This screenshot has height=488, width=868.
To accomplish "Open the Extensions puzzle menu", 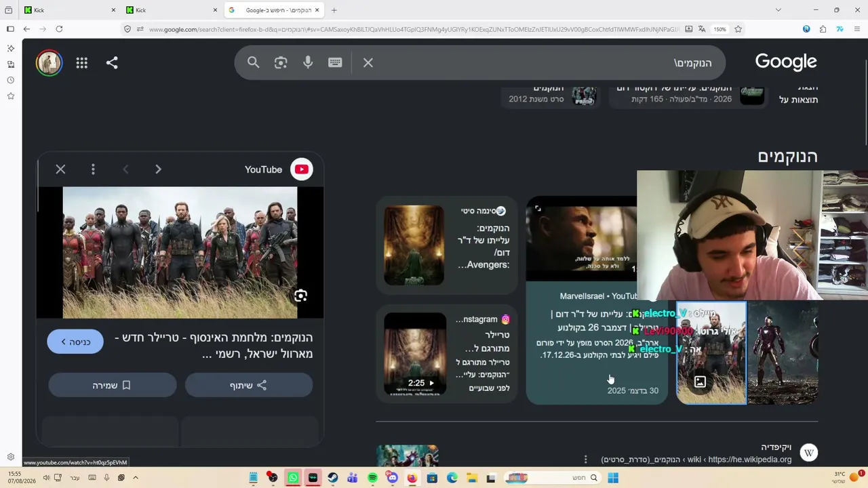I will pos(823,29).
